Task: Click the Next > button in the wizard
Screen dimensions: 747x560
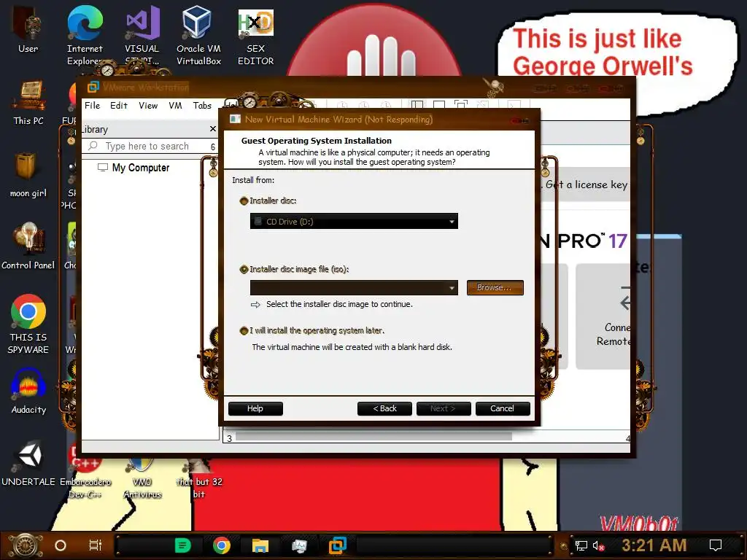Action: (444, 408)
